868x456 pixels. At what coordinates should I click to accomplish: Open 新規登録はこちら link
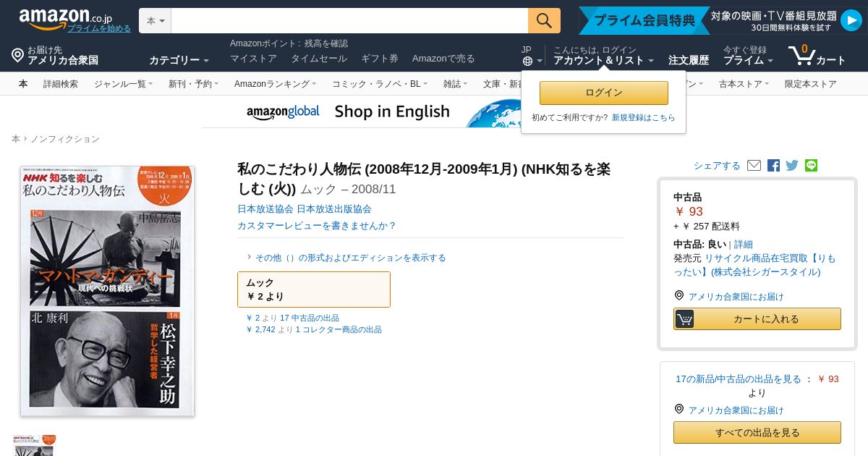pos(643,118)
